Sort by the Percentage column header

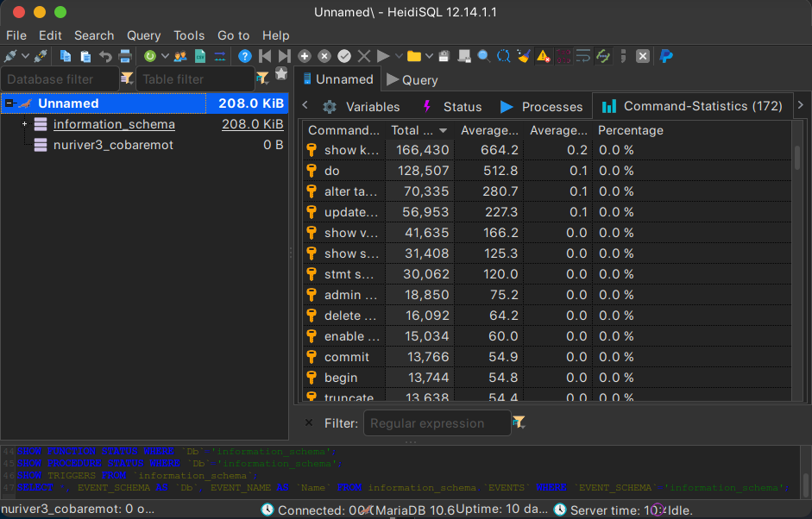point(631,130)
